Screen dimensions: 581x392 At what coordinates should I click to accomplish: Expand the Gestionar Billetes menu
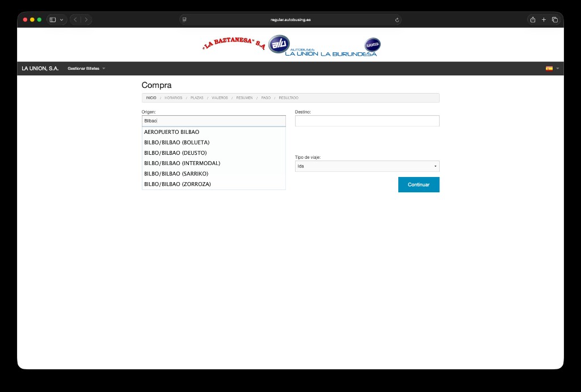click(86, 69)
